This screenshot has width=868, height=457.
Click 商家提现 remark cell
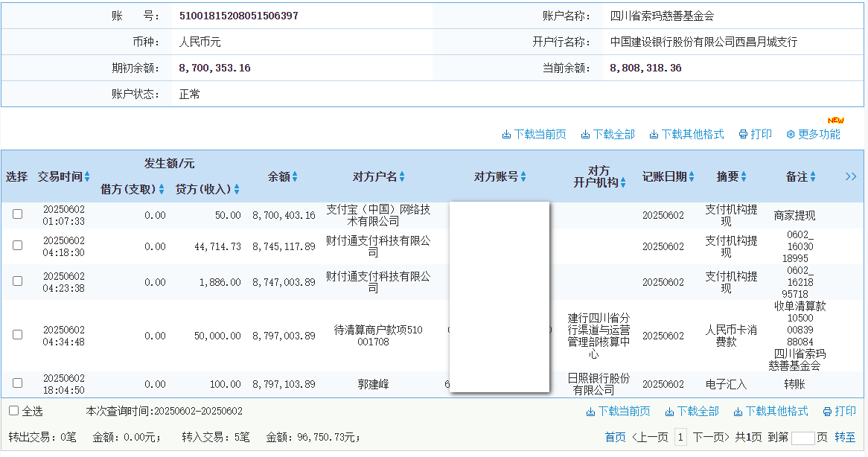[794, 216]
